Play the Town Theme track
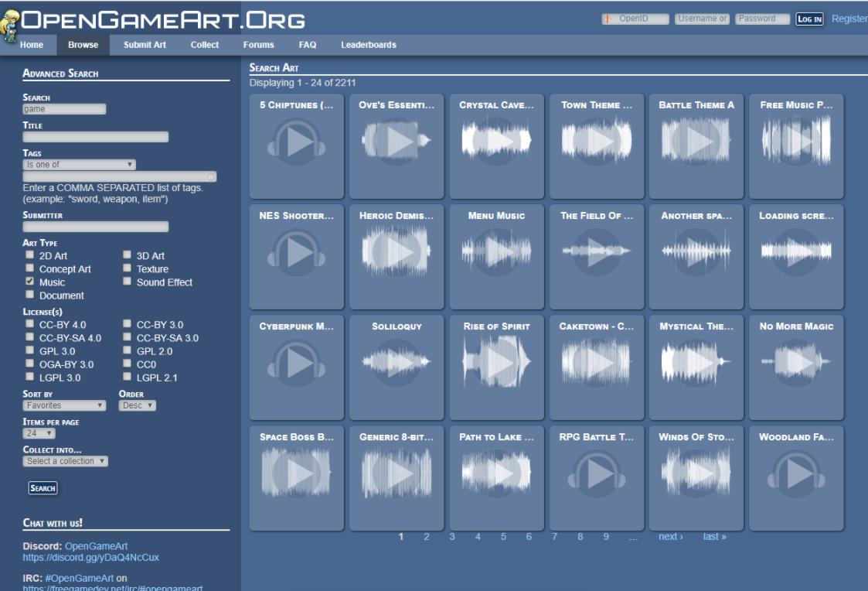 pos(597,142)
